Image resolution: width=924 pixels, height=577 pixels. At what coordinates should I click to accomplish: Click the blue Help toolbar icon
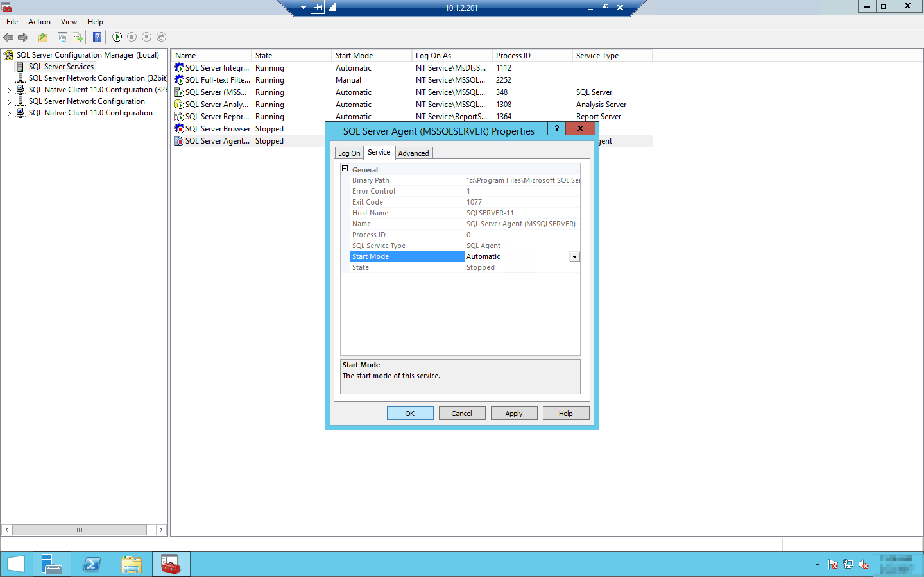(97, 37)
